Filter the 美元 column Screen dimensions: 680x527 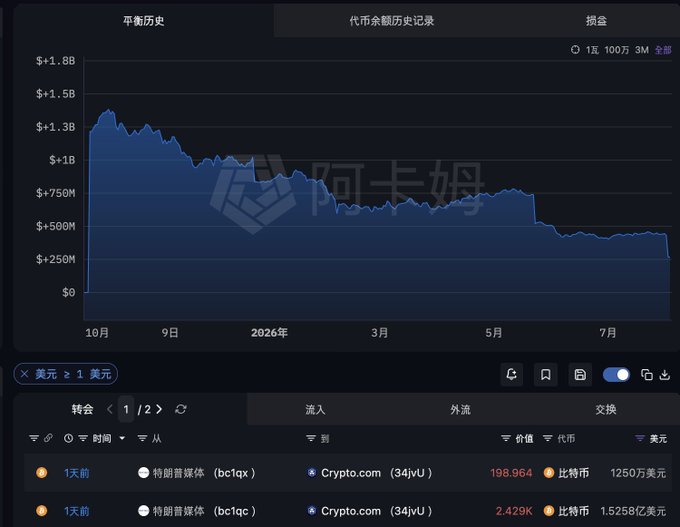(x=640, y=438)
